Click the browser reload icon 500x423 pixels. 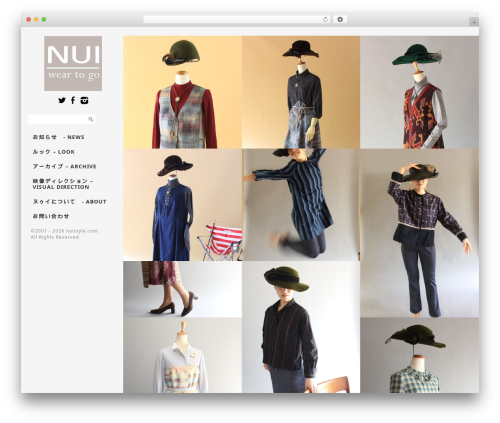(x=325, y=20)
